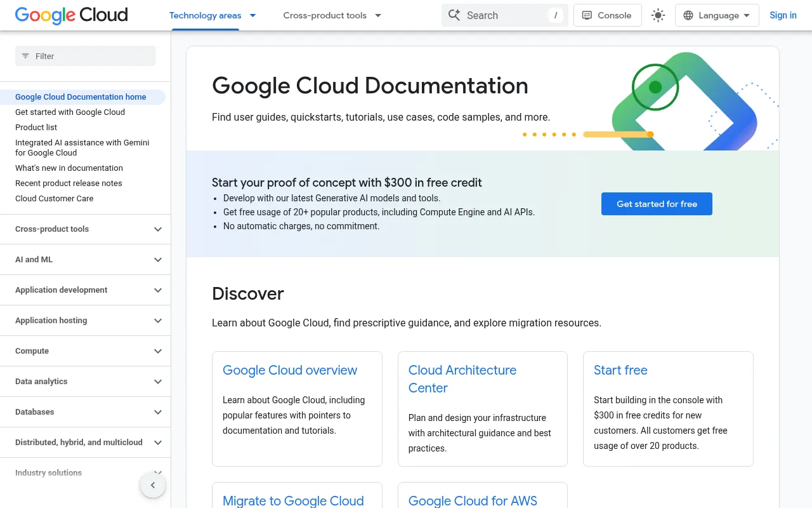Collapse the sidebar with the round arrow button
Screen dimensions: 812x508
(153, 485)
